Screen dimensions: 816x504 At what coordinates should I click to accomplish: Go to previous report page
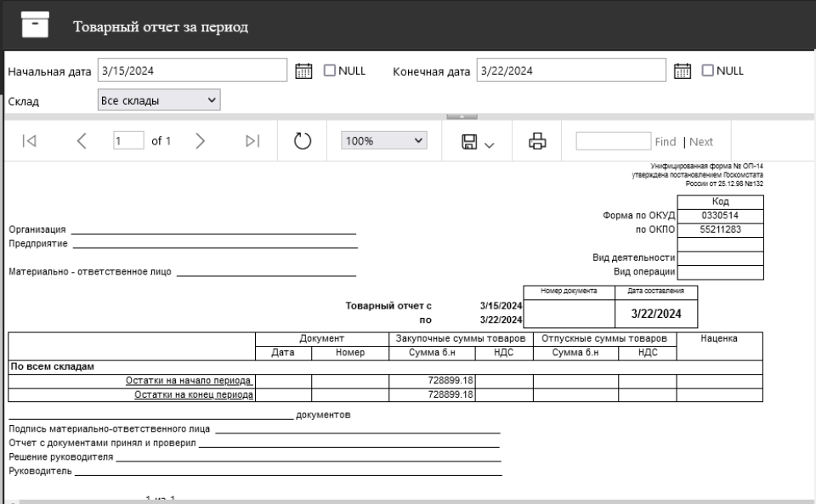click(82, 141)
